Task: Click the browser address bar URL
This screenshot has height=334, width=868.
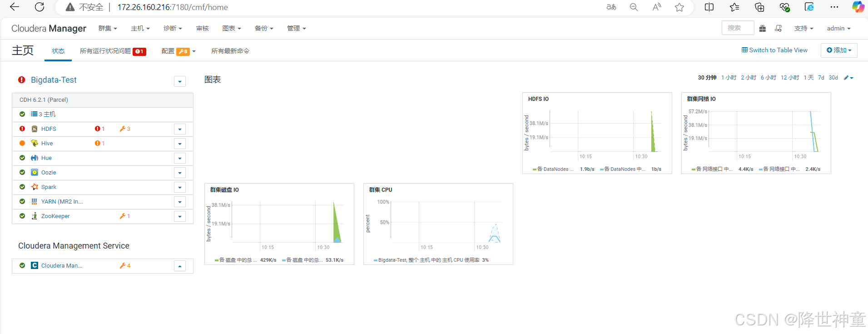Action: tap(173, 7)
